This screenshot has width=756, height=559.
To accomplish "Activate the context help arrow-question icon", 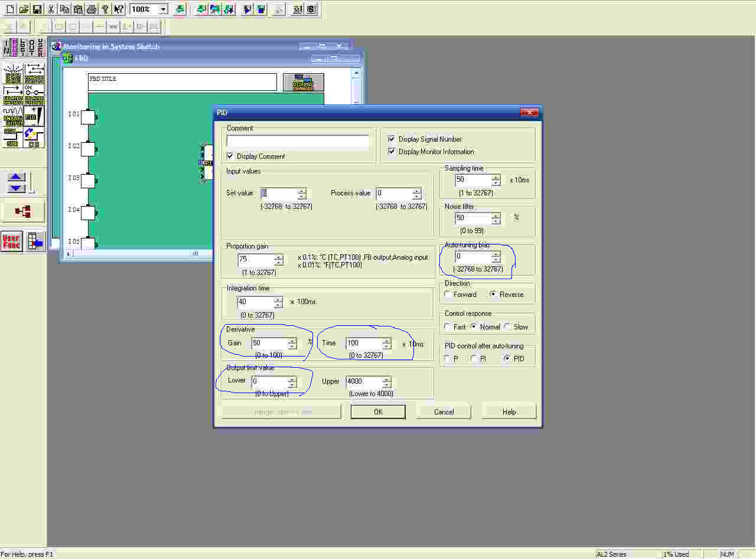I will (x=119, y=9).
